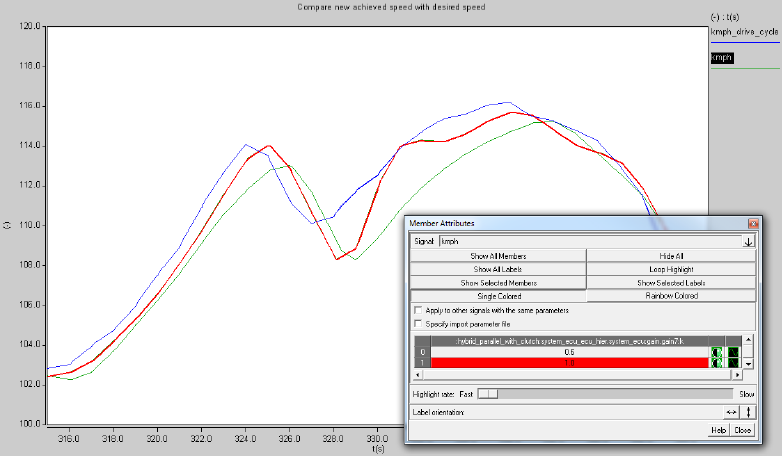Click the waveform style icon for row 1

733,363
